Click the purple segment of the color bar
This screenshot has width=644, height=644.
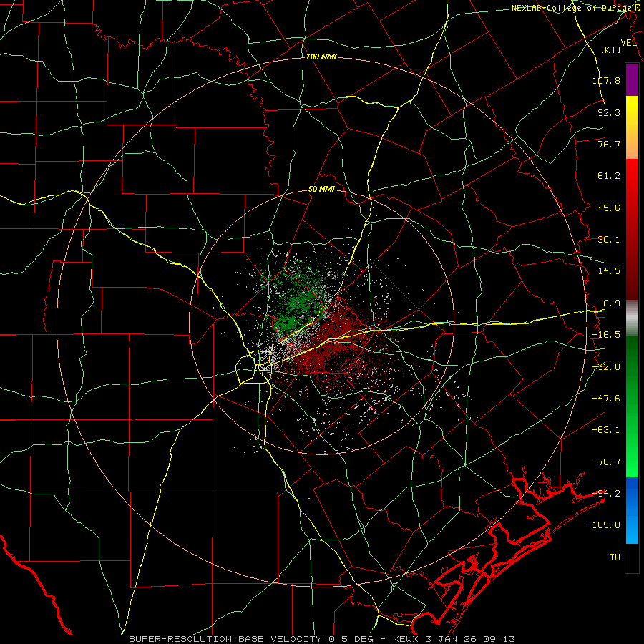click(632, 79)
